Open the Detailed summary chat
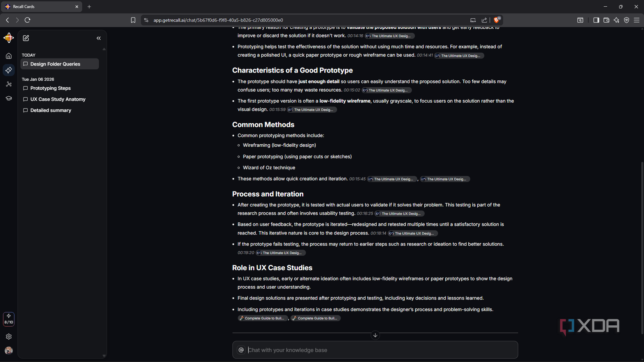 click(x=51, y=110)
